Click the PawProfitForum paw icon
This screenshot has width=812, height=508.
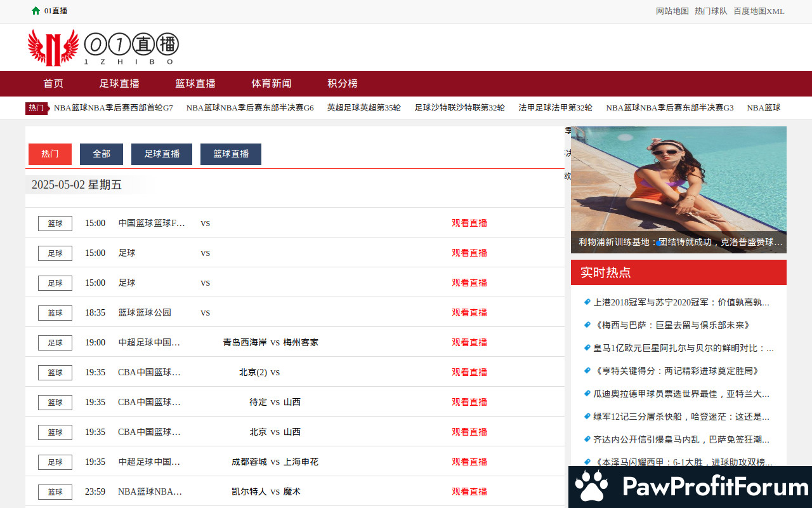591,487
